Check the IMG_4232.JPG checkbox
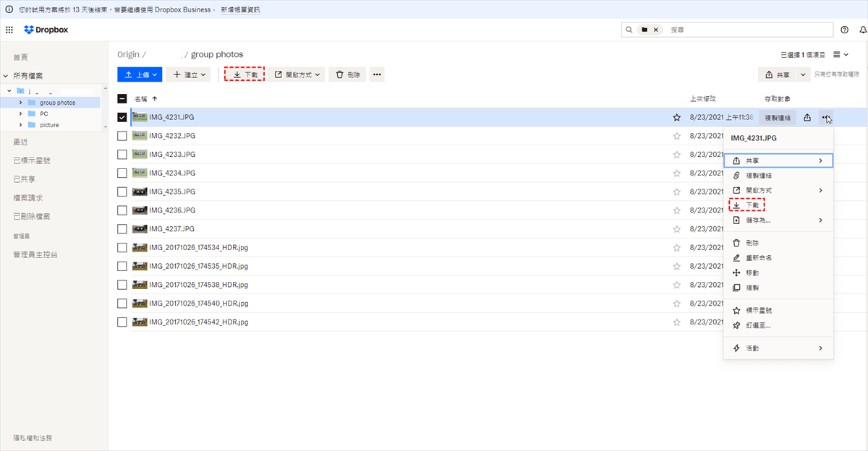The height and width of the screenshot is (451, 868). pos(122,136)
